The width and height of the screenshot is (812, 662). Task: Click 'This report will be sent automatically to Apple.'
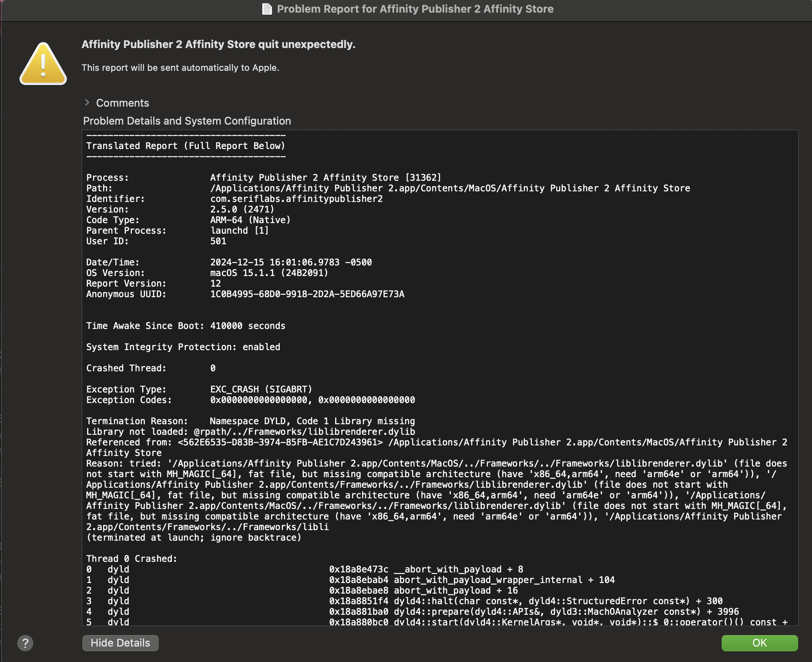[180, 68]
